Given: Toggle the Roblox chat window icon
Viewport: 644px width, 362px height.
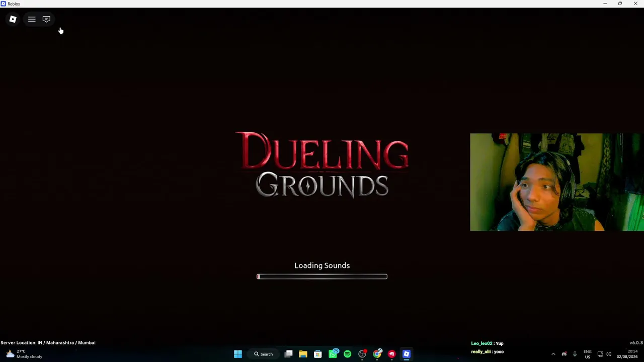Looking at the screenshot, I should coord(46,19).
